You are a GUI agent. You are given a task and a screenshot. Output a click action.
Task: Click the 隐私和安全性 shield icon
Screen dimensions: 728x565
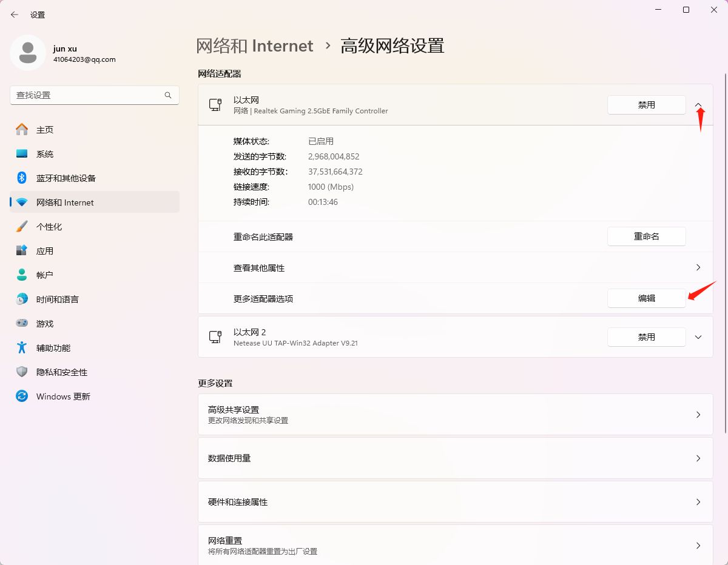coord(22,372)
